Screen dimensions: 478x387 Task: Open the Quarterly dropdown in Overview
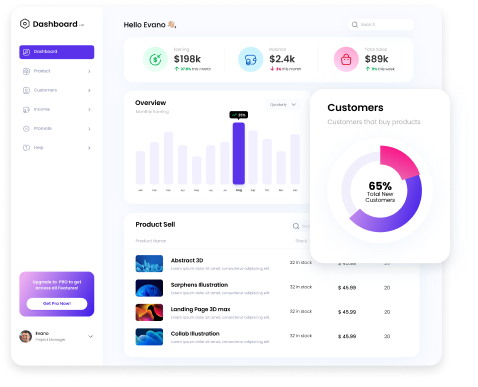(283, 105)
